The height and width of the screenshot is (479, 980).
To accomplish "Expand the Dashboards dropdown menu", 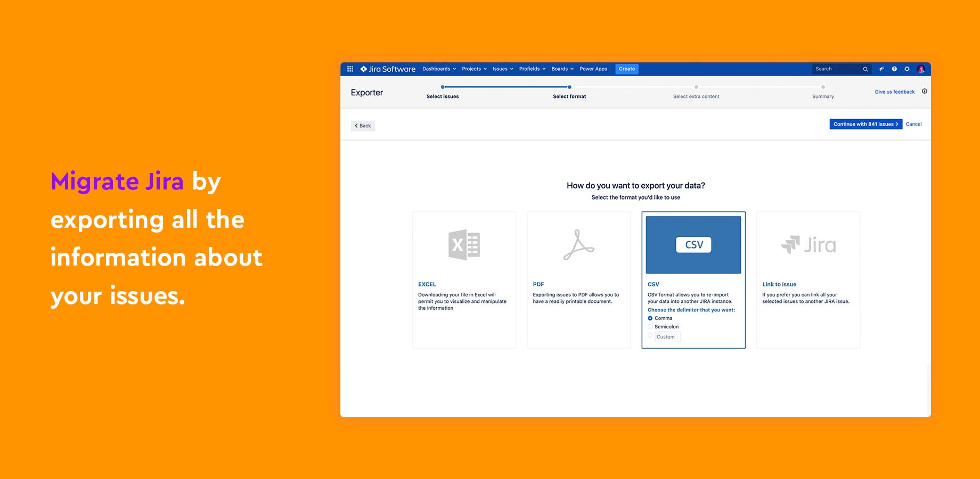I will pos(439,69).
